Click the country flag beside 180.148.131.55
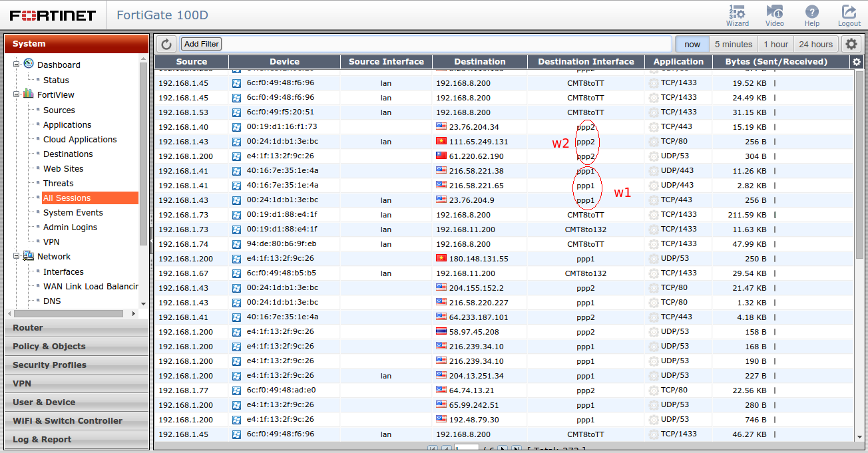Image resolution: width=868 pixels, height=453 pixels. (x=443, y=258)
